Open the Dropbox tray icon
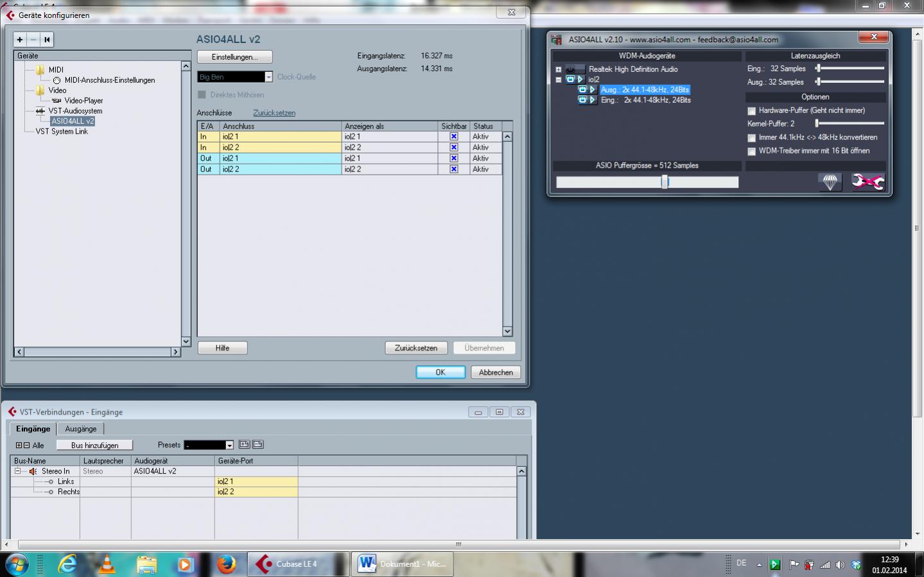Image resolution: width=924 pixels, height=577 pixels. click(856, 565)
